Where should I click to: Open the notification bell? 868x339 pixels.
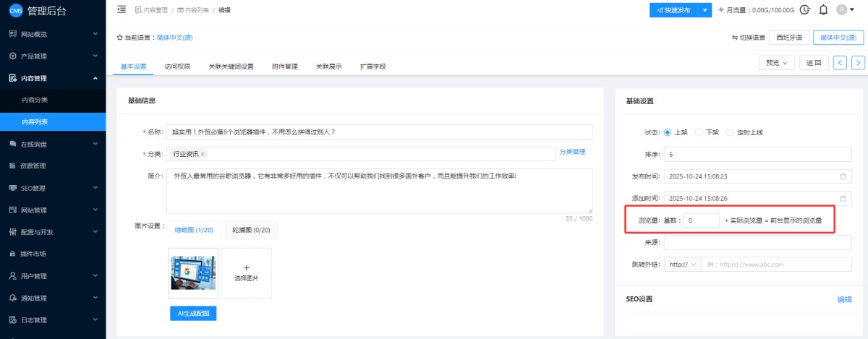pos(823,10)
